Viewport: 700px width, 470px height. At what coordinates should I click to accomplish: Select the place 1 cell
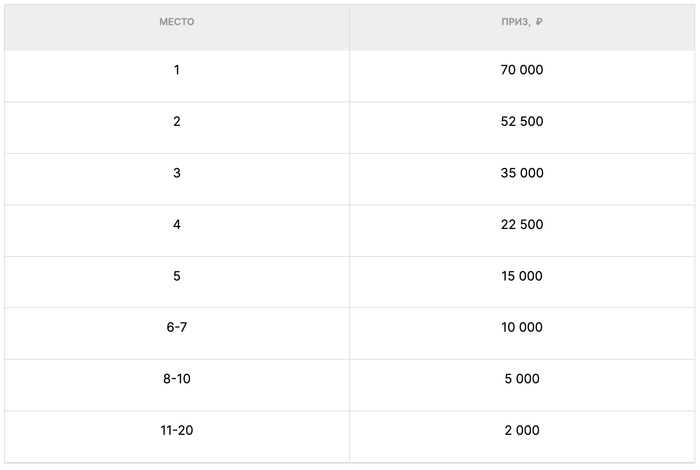point(177,70)
